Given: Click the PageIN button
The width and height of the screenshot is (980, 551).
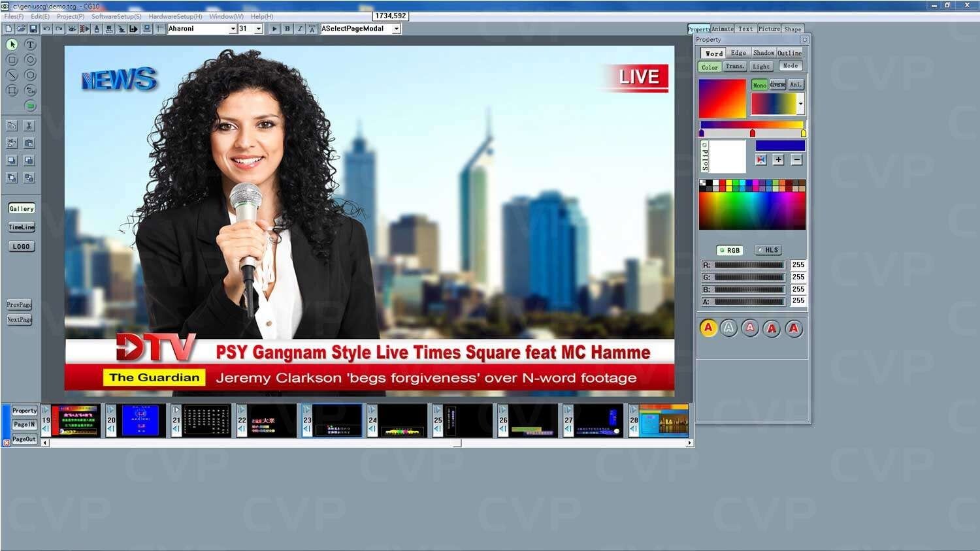Looking at the screenshot, I should [x=24, y=424].
